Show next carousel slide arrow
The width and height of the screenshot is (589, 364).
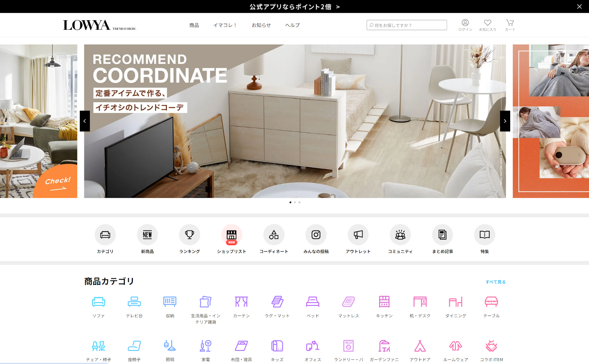tap(505, 121)
